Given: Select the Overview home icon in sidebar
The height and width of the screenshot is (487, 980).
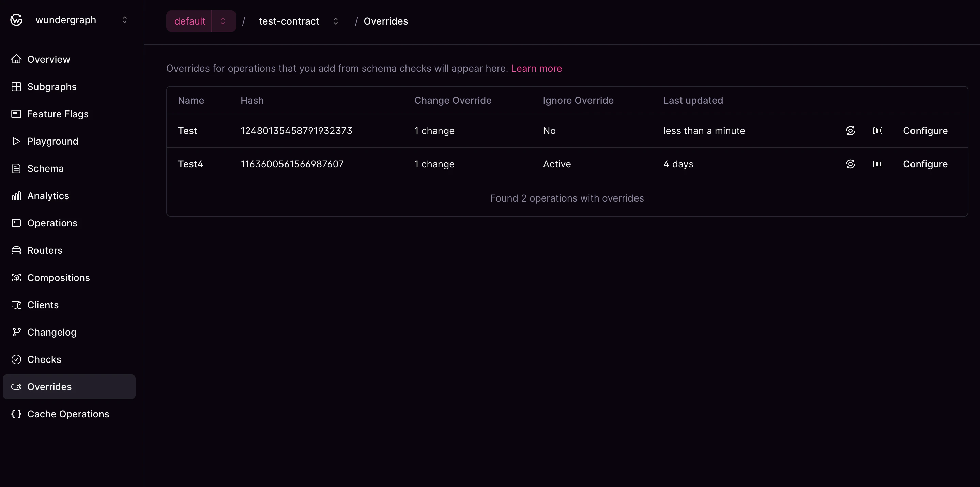Looking at the screenshot, I should point(16,59).
